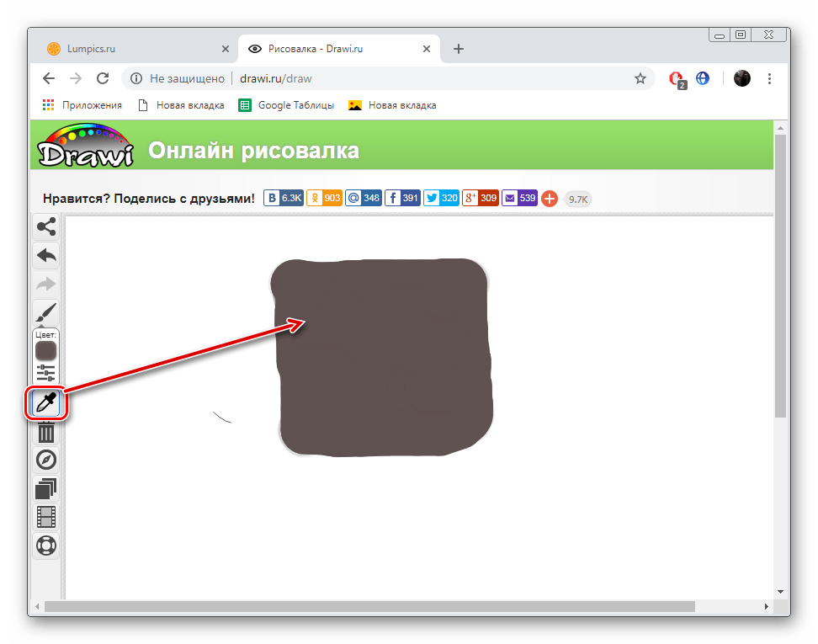
Task: Open the film strip animation icon
Action: click(x=46, y=516)
